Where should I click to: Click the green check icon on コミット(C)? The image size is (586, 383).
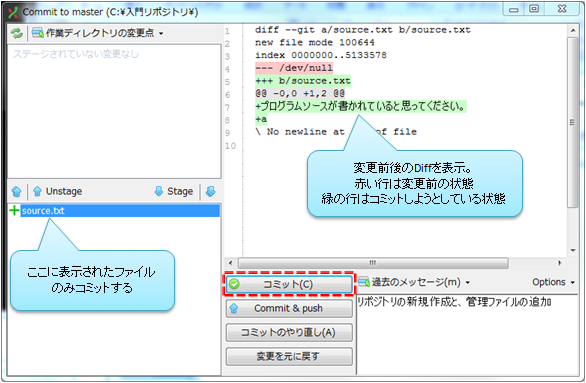235,284
